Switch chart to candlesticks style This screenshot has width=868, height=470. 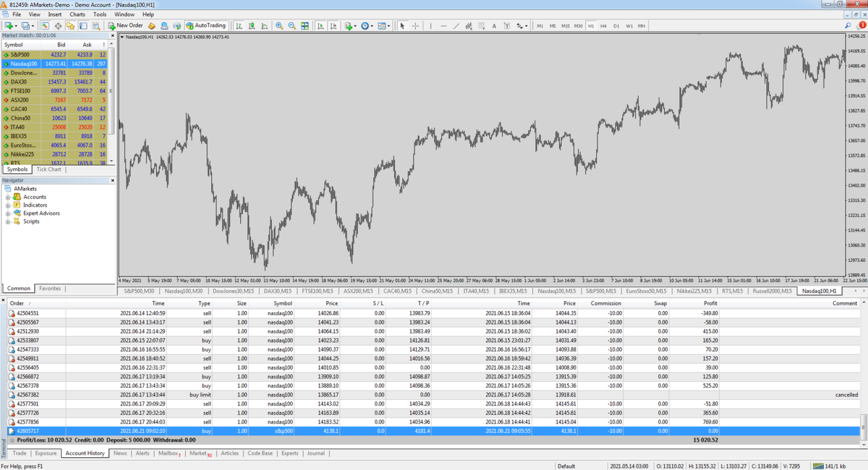pyautogui.click(x=252, y=26)
